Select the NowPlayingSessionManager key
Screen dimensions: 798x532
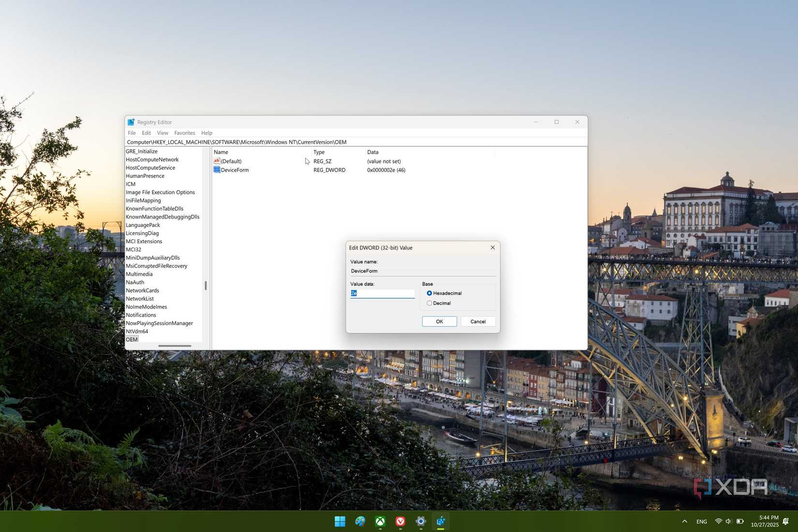[159, 324]
